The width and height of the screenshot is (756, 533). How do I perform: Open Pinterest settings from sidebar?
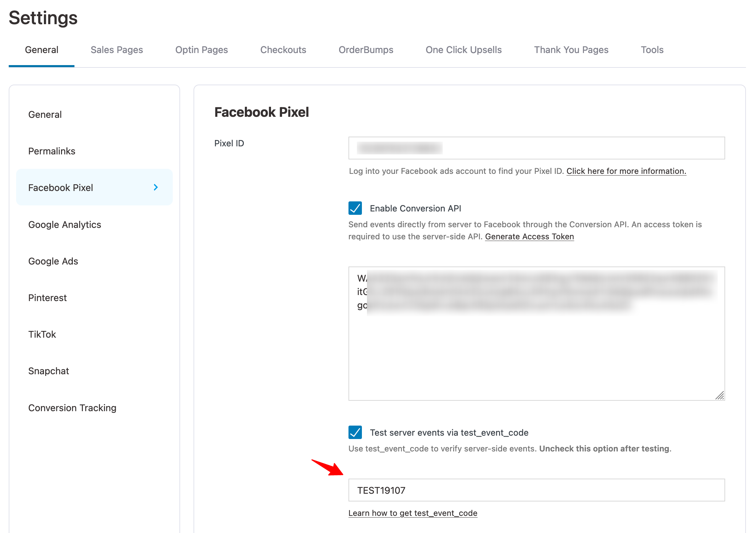click(47, 297)
